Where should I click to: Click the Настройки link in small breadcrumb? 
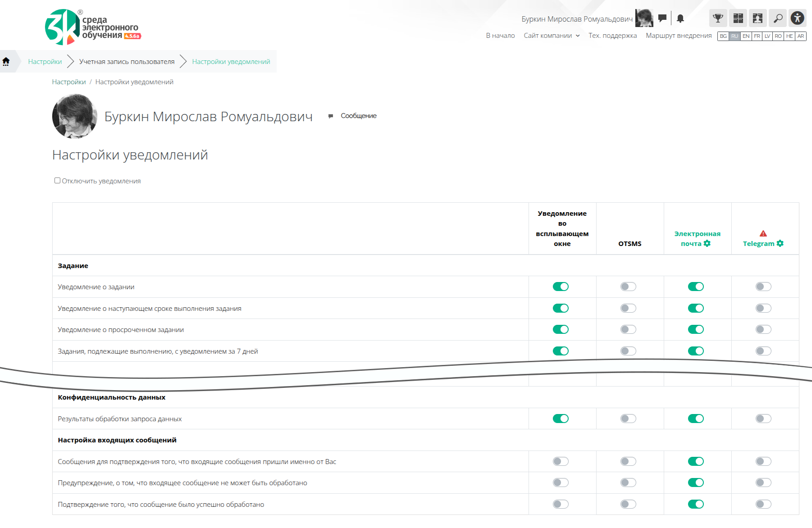(x=68, y=82)
